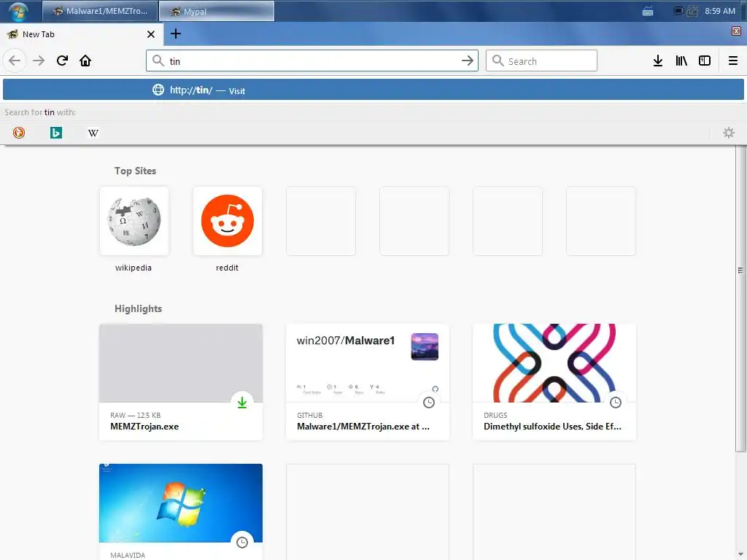Screen dimensions: 747x560
Task: Toggle the sidebar view icon
Action: [705, 61]
